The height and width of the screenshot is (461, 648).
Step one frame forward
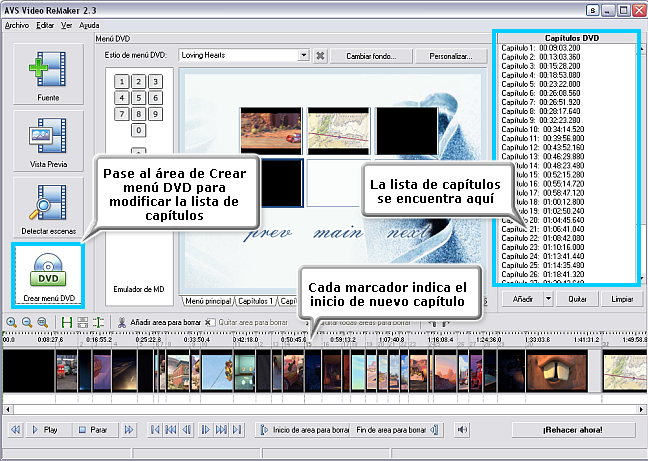click(205, 430)
